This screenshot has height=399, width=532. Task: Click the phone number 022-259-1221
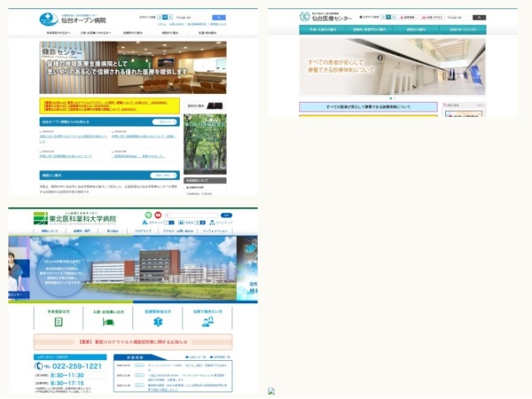(x=77, y=366)
